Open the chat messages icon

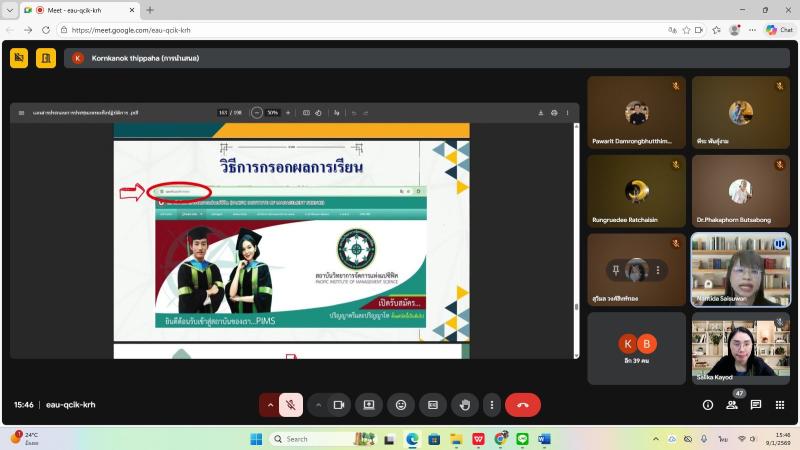coord(756,405)
